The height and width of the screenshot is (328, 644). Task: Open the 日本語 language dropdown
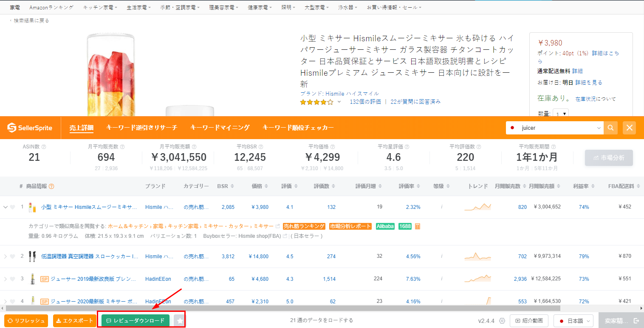(x=573, y=321)
